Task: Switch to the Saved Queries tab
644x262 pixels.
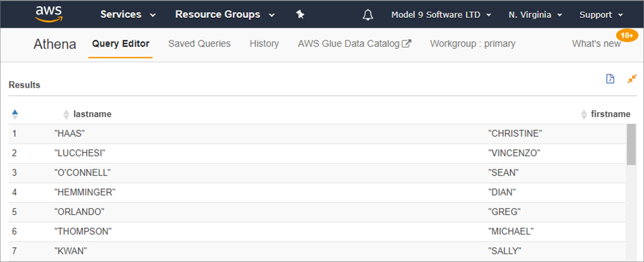Action: [x=199, y=43]
